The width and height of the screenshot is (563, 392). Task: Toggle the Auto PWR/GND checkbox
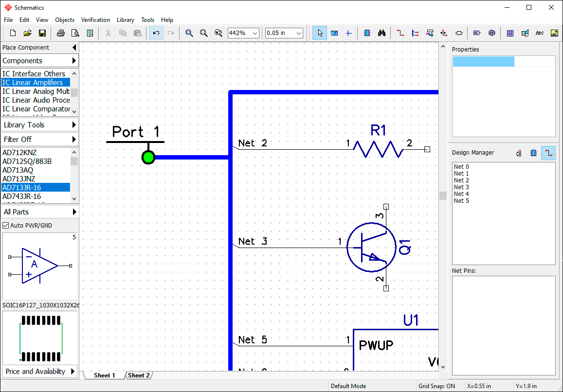pos(6,226)
